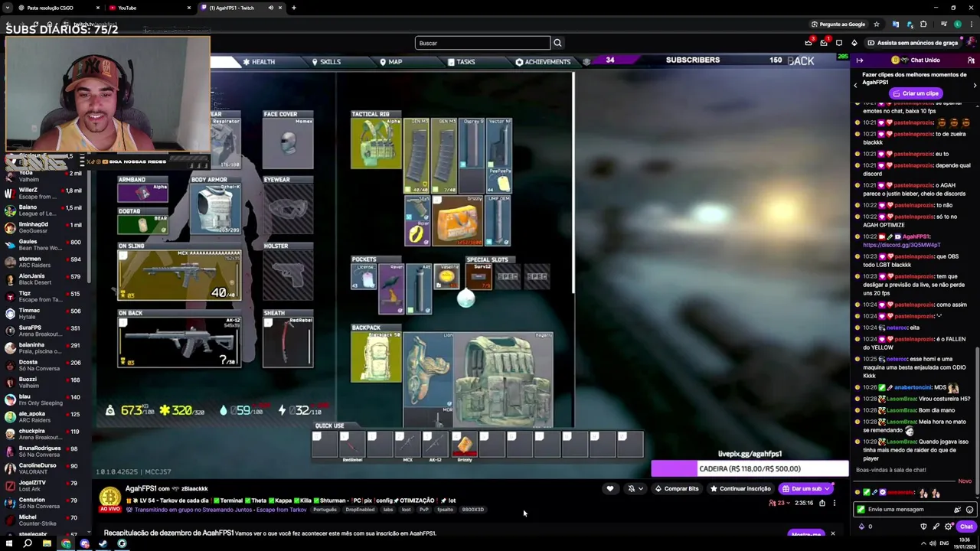Go to next pinned chat card

coord(975,85)
